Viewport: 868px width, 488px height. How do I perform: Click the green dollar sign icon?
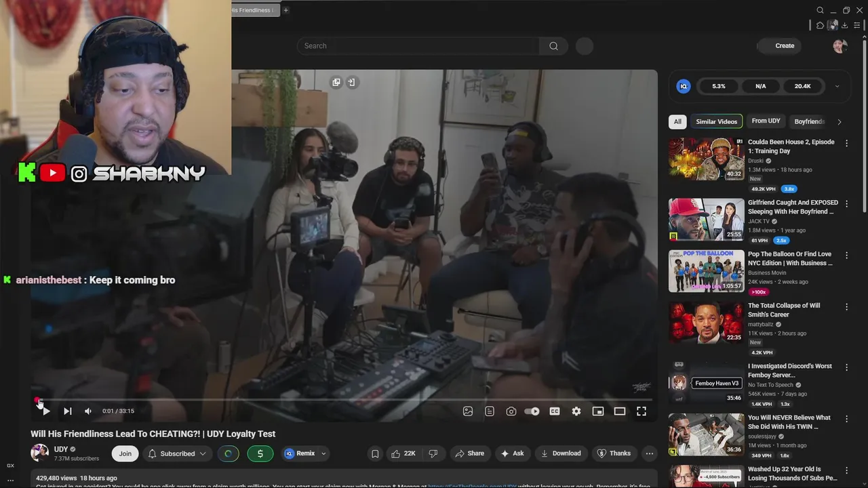(260, 453)
